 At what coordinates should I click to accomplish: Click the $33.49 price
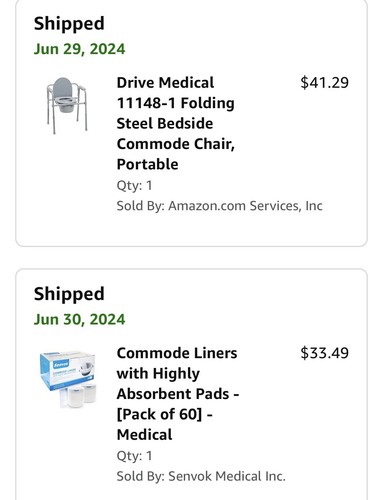tap(324, 353)
